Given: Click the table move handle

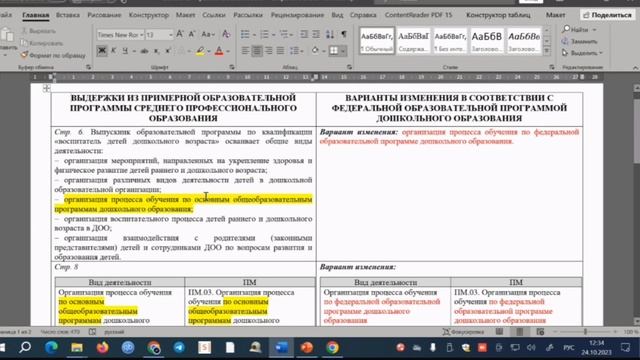Looking at the screenshot, I should click(46, 88).
